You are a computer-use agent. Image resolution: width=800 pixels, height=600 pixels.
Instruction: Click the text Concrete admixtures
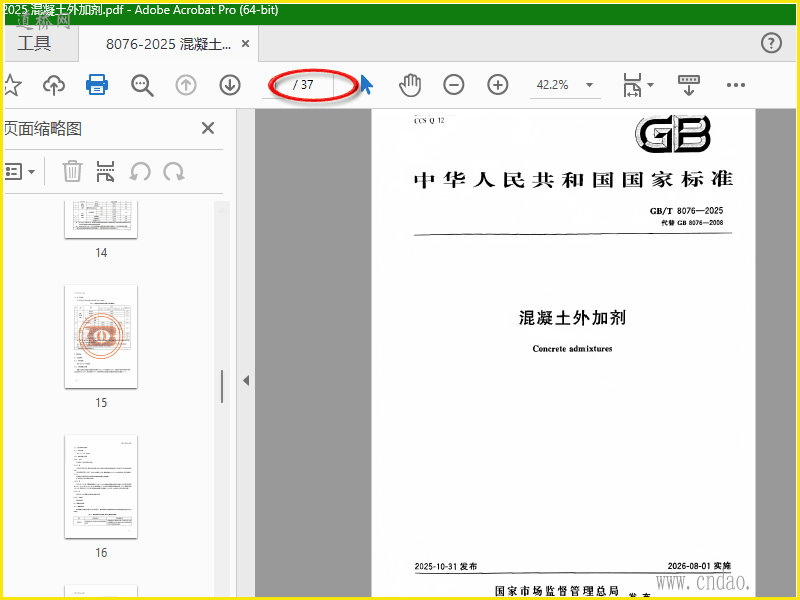click(572, 349)
